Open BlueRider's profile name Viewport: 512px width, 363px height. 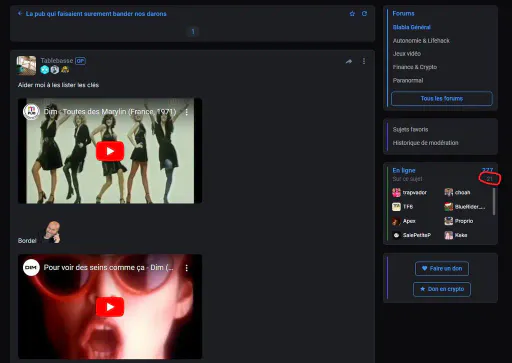pos(470,207)
